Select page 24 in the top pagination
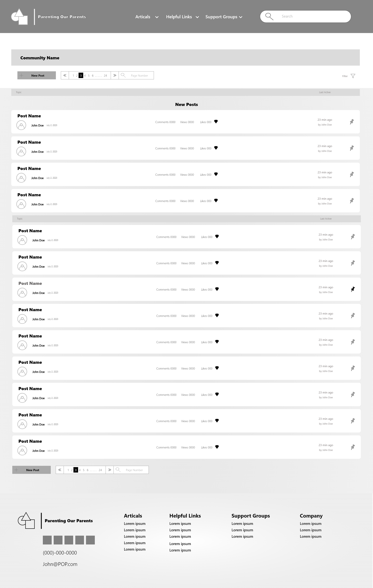The image size is (373, 588). coord(105,76)
